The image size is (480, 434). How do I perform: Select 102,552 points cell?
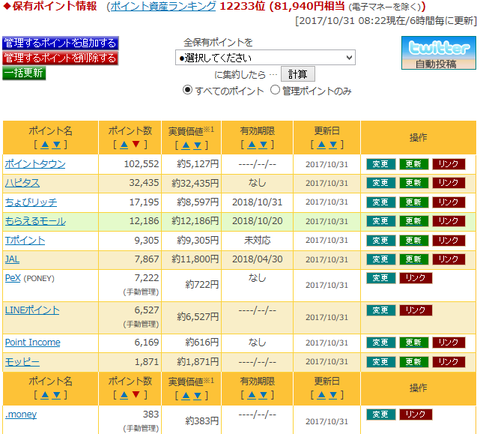130,164
